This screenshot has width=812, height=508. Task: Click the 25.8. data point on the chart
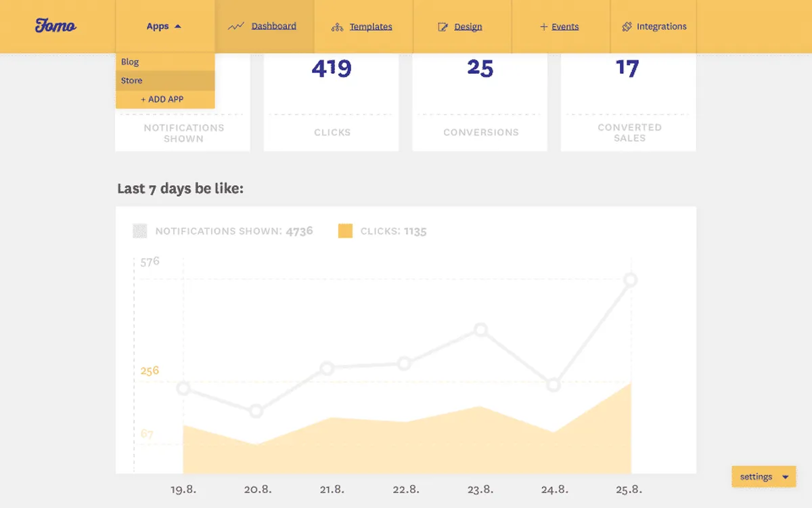click(x=631, y=280)
